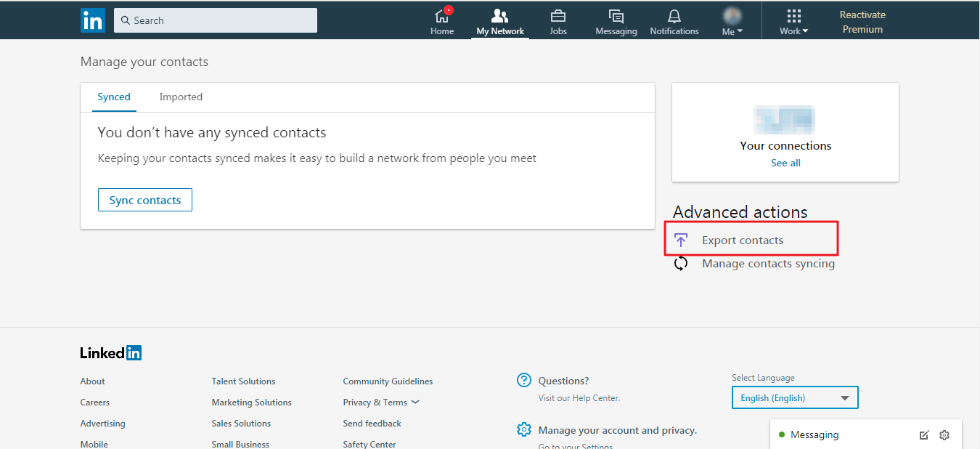Open the Careers footer link
The height and width of the screenshot is (449, 980).
coord(95,402)
